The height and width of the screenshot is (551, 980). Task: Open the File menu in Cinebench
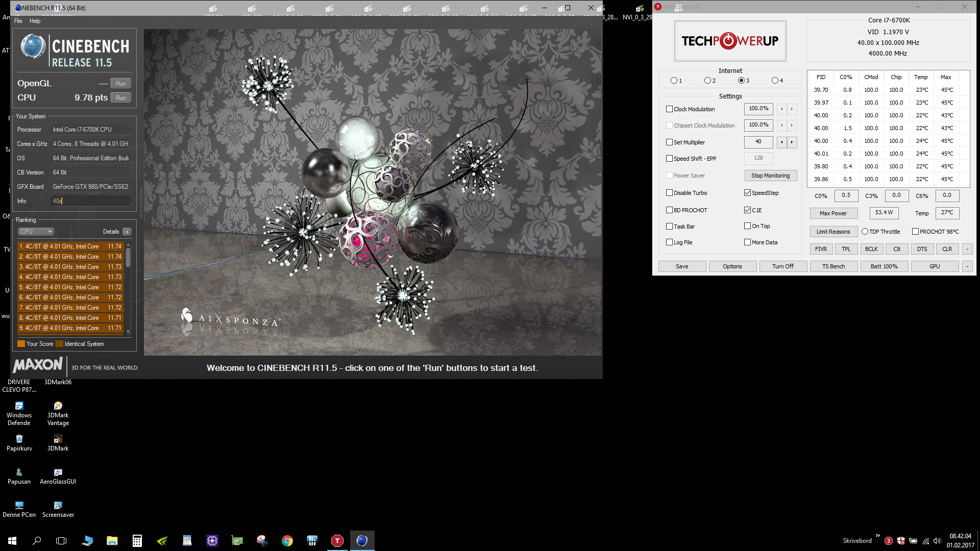[x=18, y=21]
